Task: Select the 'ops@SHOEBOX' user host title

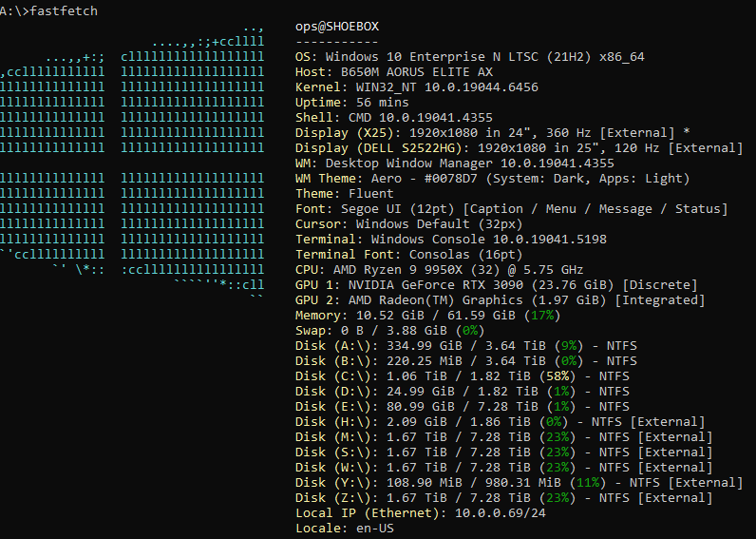Action: pos(337,27)
